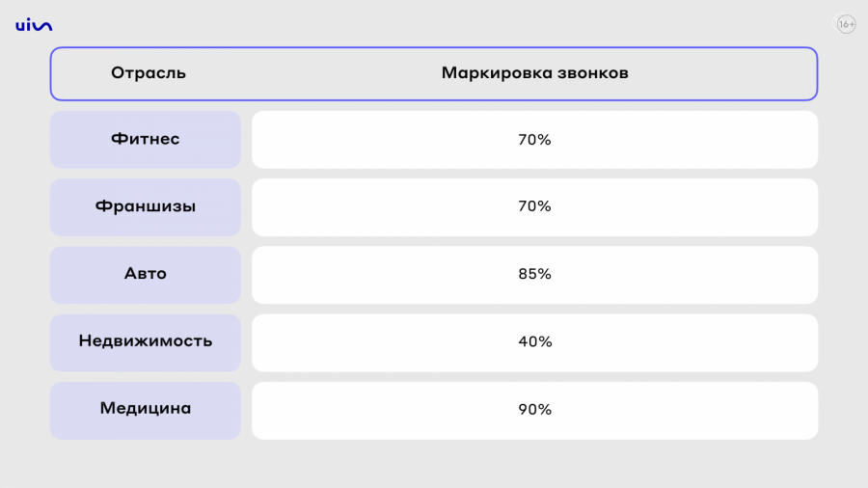
Task: Select the Маркировка звонков column header
Action: pyautogui.click(x=534, y=73)
